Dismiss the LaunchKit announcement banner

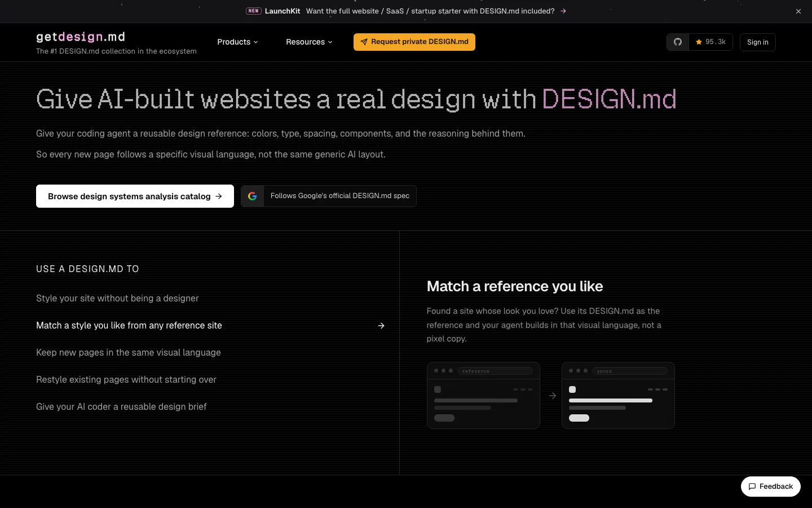tap(798, 11)
